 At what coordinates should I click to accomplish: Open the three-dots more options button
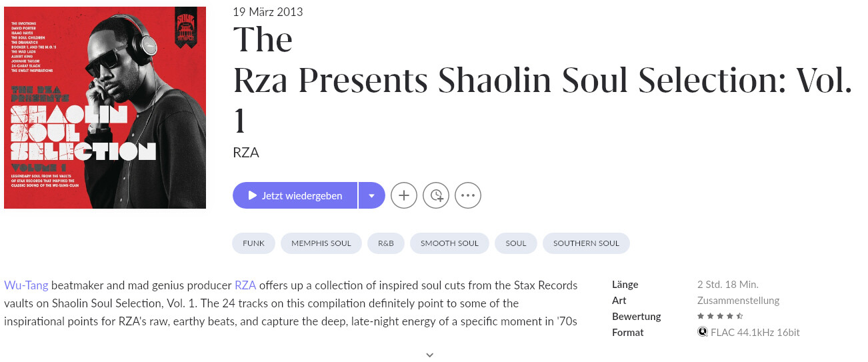point(468,195)
